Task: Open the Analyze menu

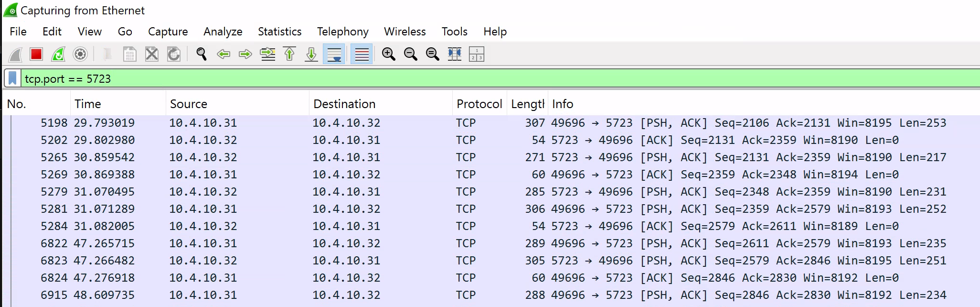Action: [x=223, y=32]
